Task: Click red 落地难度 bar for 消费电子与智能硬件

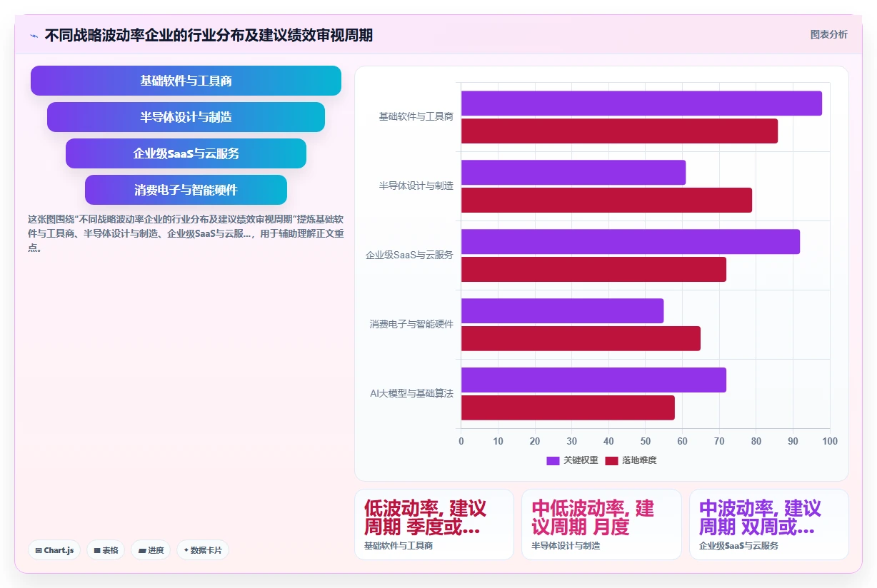Action: click(x=581, y=339)
